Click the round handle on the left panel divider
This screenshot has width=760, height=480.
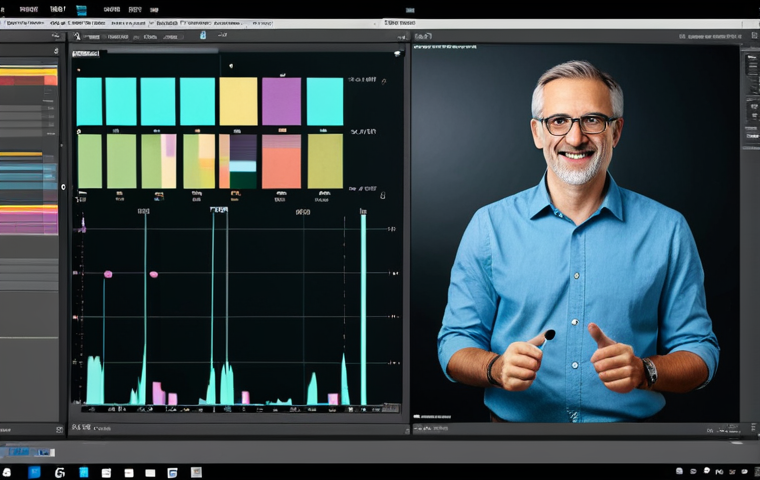tap(63, 187)
